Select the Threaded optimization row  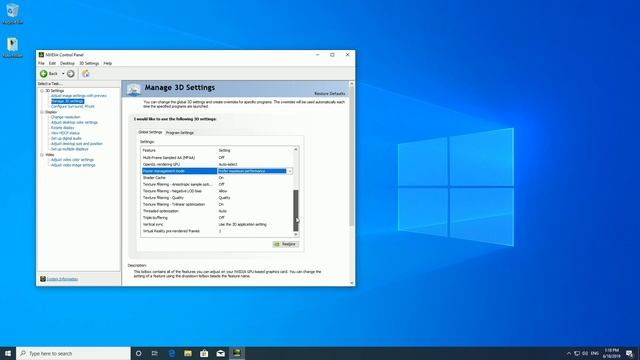pyautogui.click(x=217, y=211)
